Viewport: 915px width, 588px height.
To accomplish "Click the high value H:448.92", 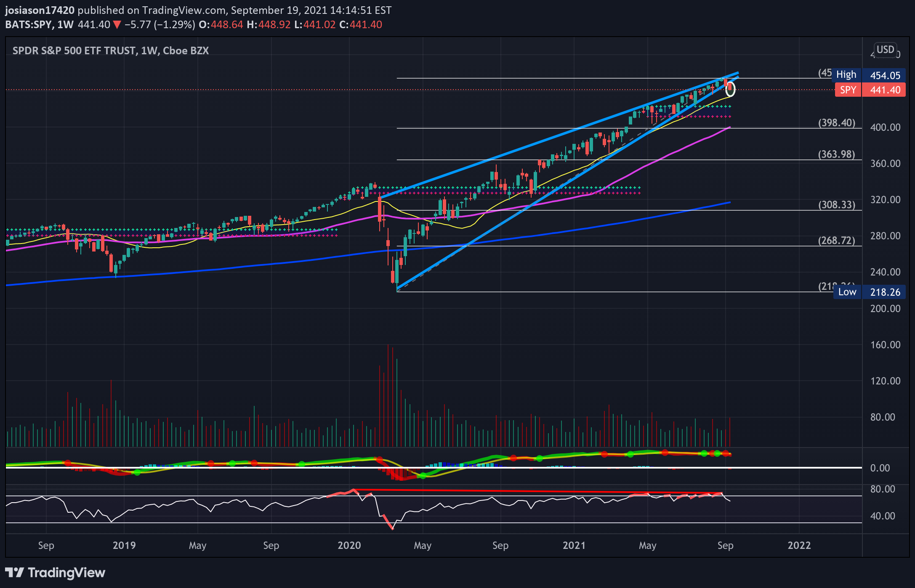I will click(269, 24).
